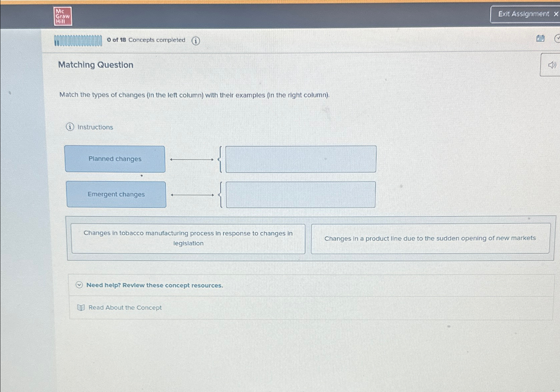Open Read About the Concept
The width and height of the screenshot is (560, 392).
click(125, 308)
